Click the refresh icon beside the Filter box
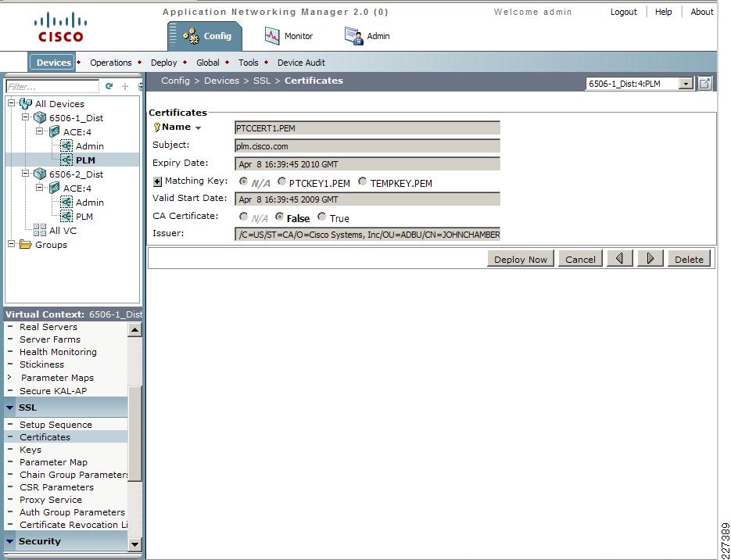731x560 pixels. [x=109, y=86]
